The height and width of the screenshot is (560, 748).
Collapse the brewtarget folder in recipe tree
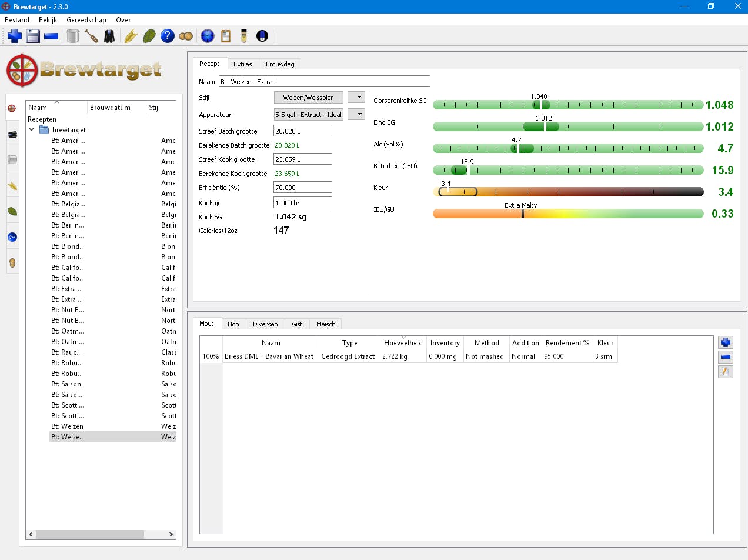(32, 130)
